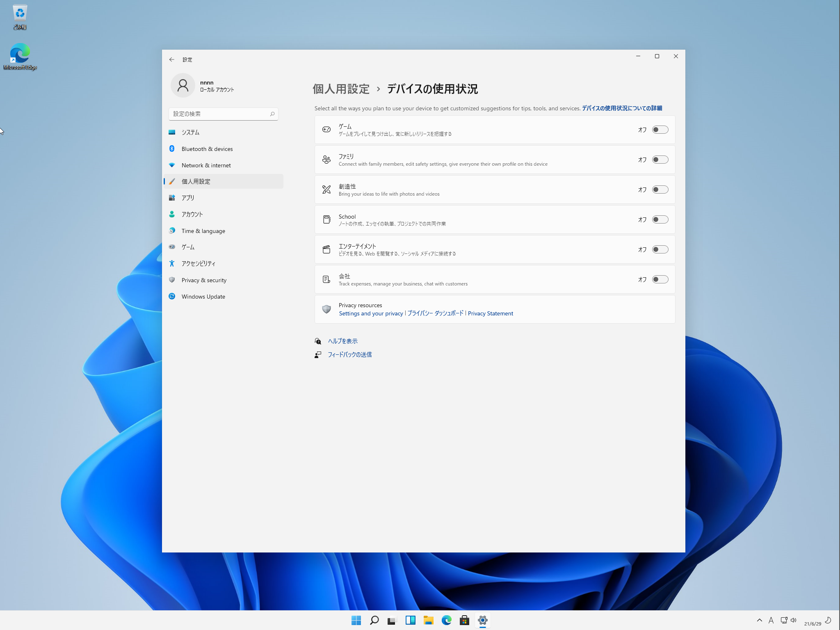Viewport: 840px width, 630px height.
Task: Enable the School switch
Action: coord(660,219)
